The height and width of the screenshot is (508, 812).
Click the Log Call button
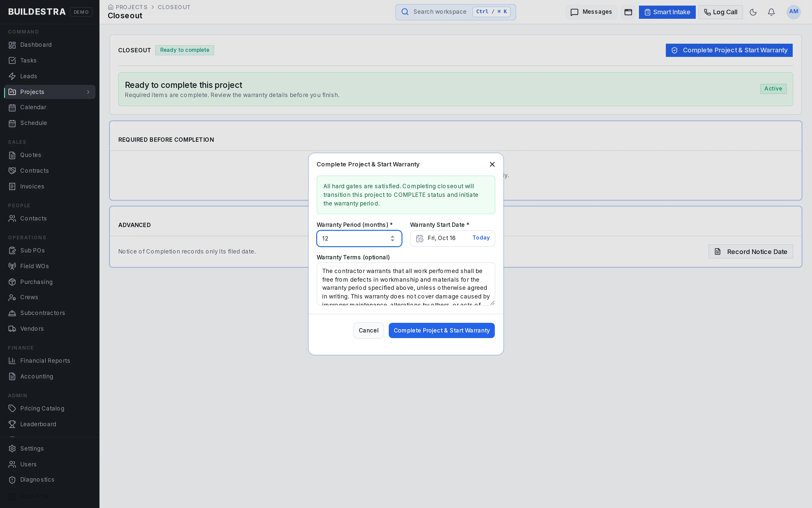pyautogui.click(x=720, y=12)
